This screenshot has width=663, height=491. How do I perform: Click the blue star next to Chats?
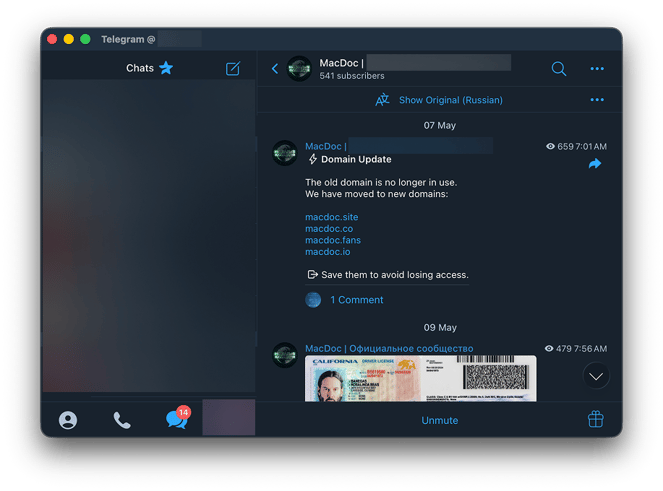coord(166,68)
